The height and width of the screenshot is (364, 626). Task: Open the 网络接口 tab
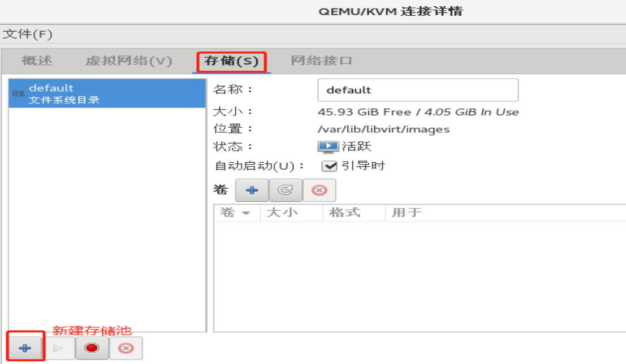click(x=321, y=60)
